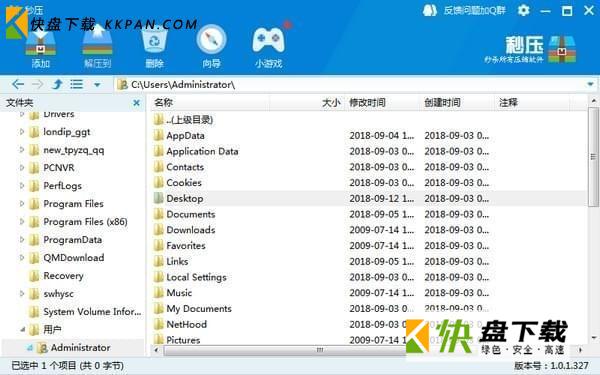Click horizontal scrollbar left arrow
This screenshot has height=375, width=600.
coord(156,350)
